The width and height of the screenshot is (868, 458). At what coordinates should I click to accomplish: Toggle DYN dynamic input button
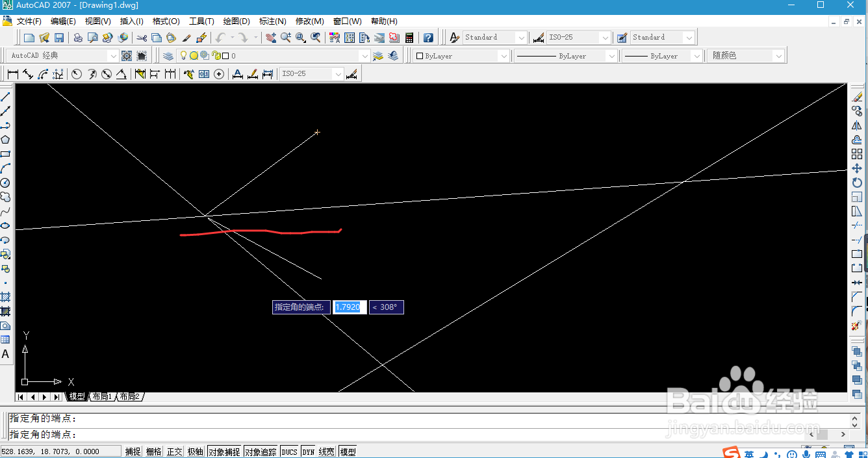(x=308, y=452)
